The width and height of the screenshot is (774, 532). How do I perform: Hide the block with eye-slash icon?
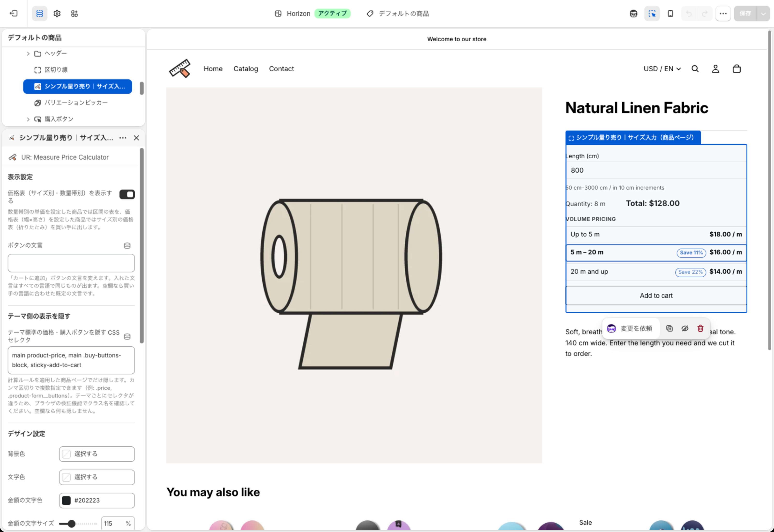685,328
